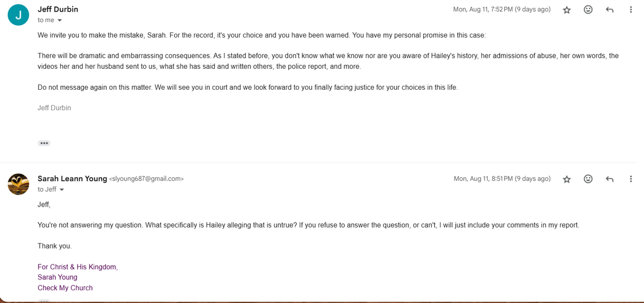Click sender name Jeff Durbin
Image resolution: width=644 pixels, height=303 pixels.
click(x=58, y=9)
